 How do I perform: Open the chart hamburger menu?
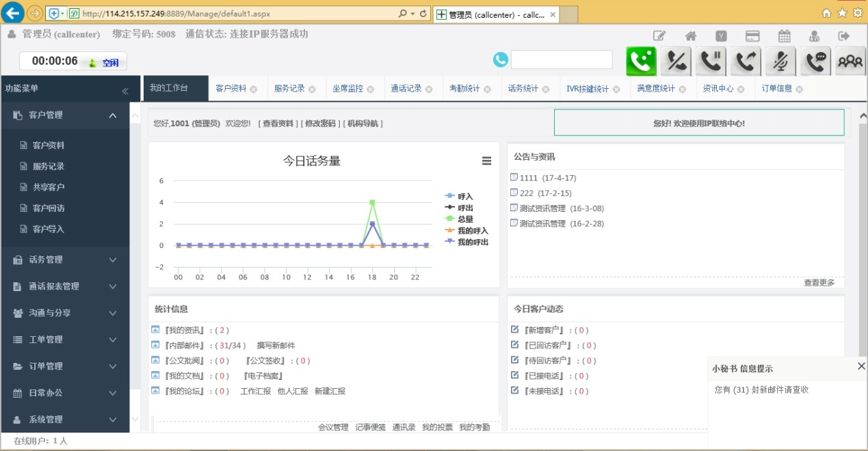click(x=486, y=161)
